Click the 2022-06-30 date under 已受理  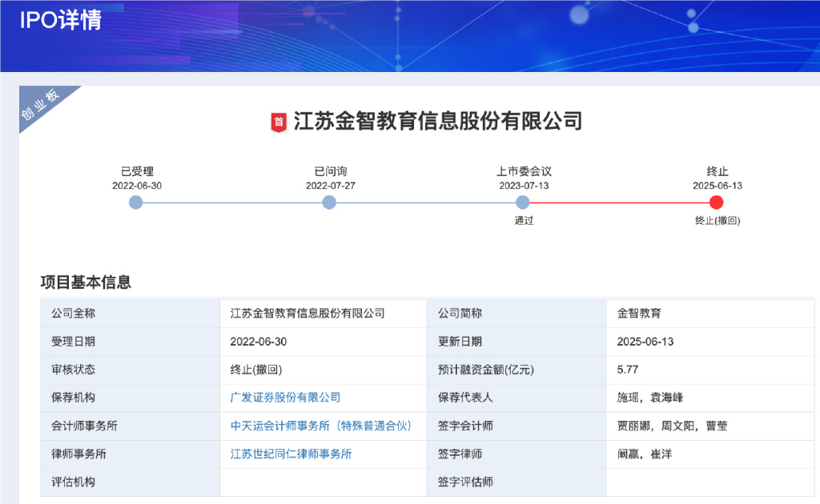pyautogui.click(x=137, y=186)
